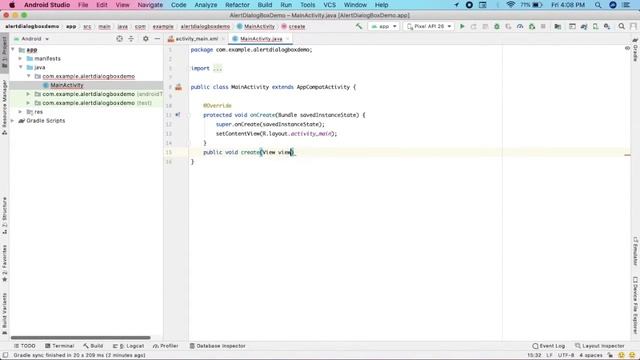Image resolution: width=640 pixels, height=360 pixels.
Task: Open the Navigate menu
Action: pos(150,5)
